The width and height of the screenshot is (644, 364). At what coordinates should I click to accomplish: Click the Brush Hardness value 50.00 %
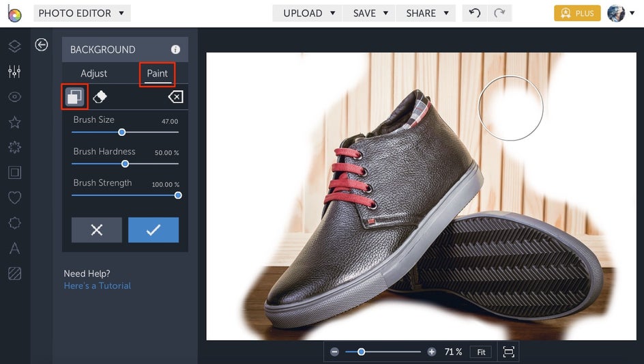(x=166, y=152)
